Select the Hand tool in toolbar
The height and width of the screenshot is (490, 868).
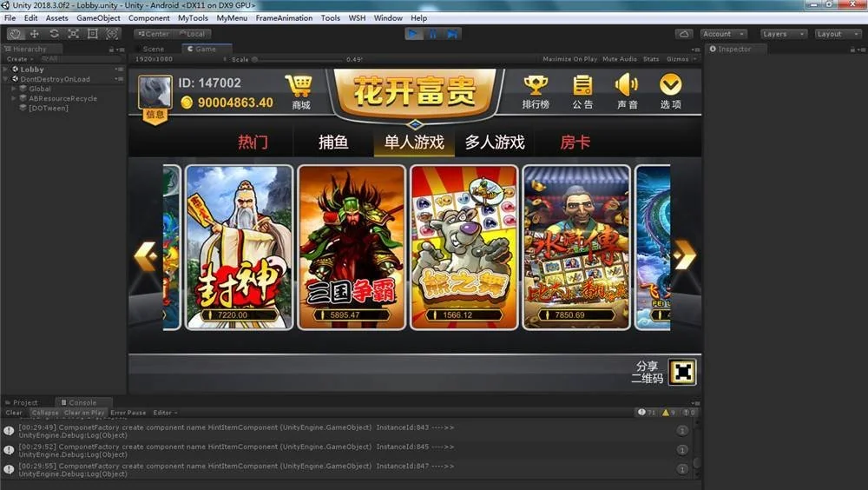coord(16,34)
